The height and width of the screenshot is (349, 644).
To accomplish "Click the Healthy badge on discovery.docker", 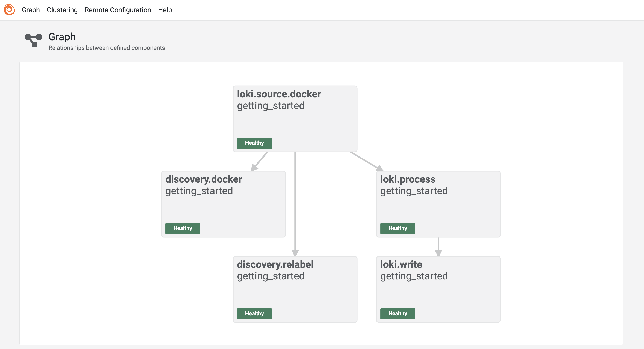I will point(183,228).
